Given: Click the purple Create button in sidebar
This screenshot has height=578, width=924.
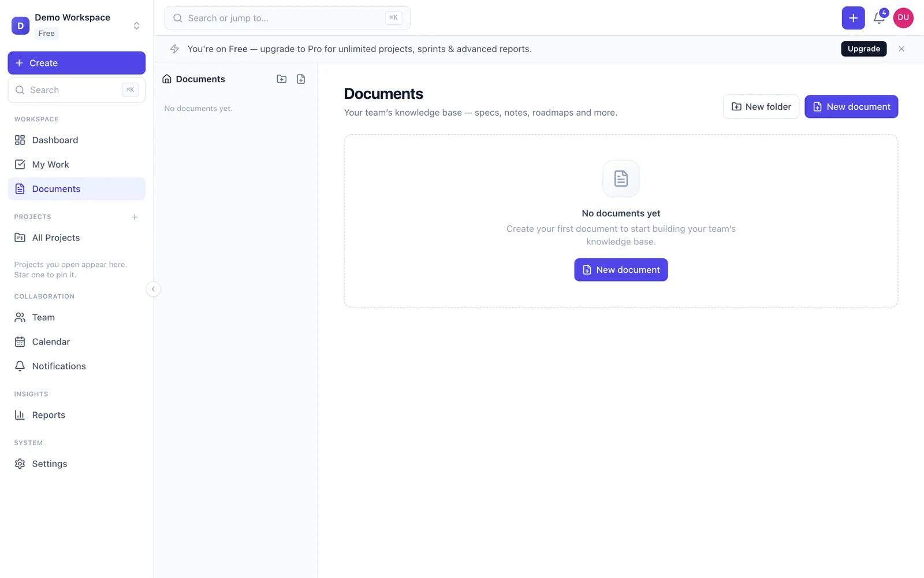Looking at the screenshot, I should (76, 63).
